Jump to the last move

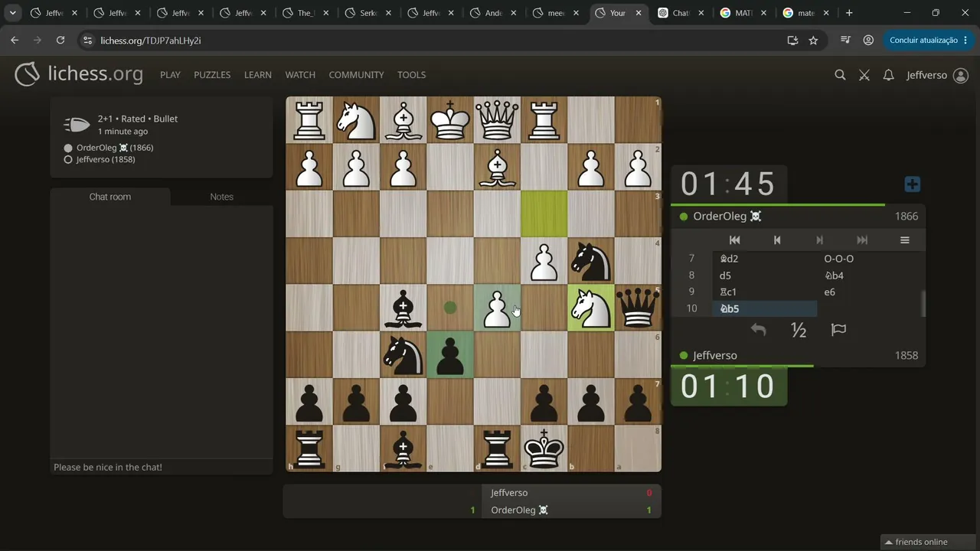(x=862, y=240)
